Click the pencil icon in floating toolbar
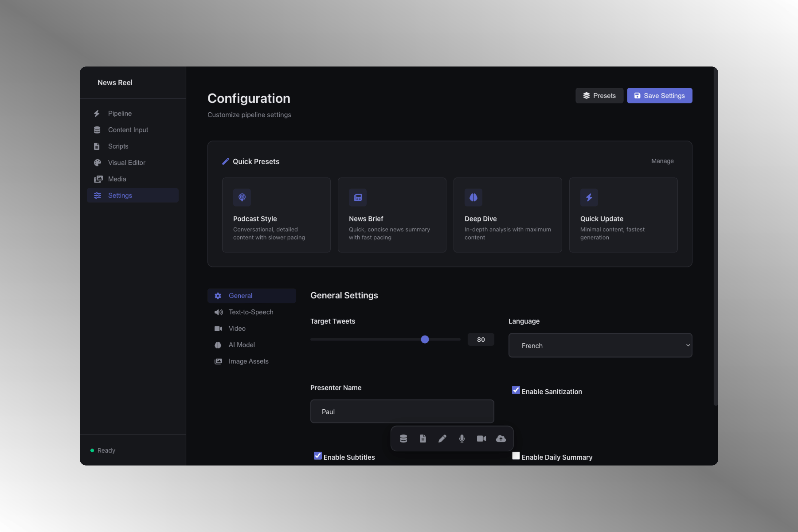This screenshot has width=798, height=532. tap(442, 438)
